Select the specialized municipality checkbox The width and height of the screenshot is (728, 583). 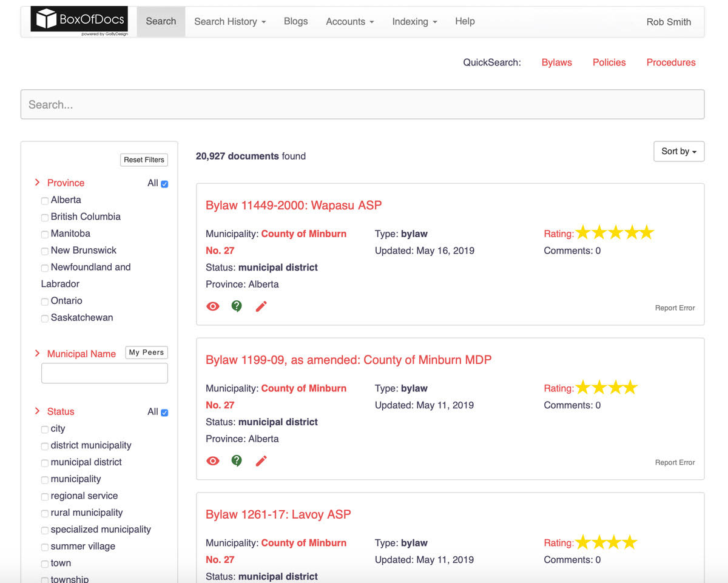tap(45, 530)
